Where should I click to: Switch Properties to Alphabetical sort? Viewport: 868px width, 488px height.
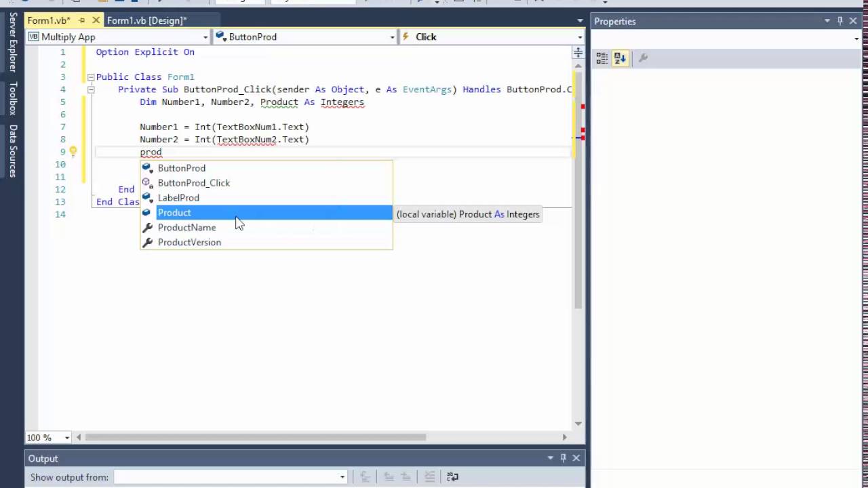(620, 58)
